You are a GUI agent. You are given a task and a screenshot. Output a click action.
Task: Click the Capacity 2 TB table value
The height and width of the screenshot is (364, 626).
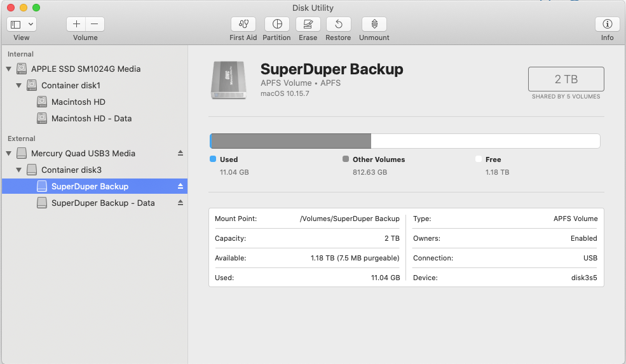(x=392, y=238)
